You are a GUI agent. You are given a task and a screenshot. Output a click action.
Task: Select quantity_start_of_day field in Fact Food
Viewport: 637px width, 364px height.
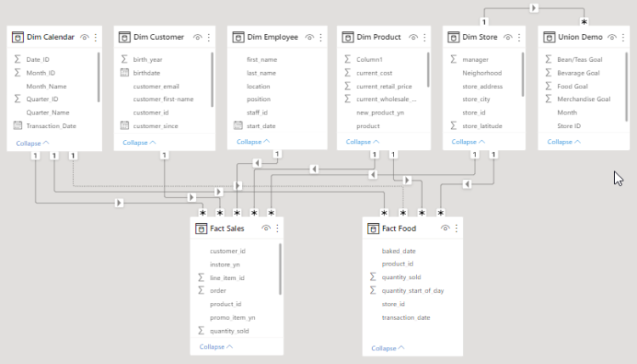point(413,290)
